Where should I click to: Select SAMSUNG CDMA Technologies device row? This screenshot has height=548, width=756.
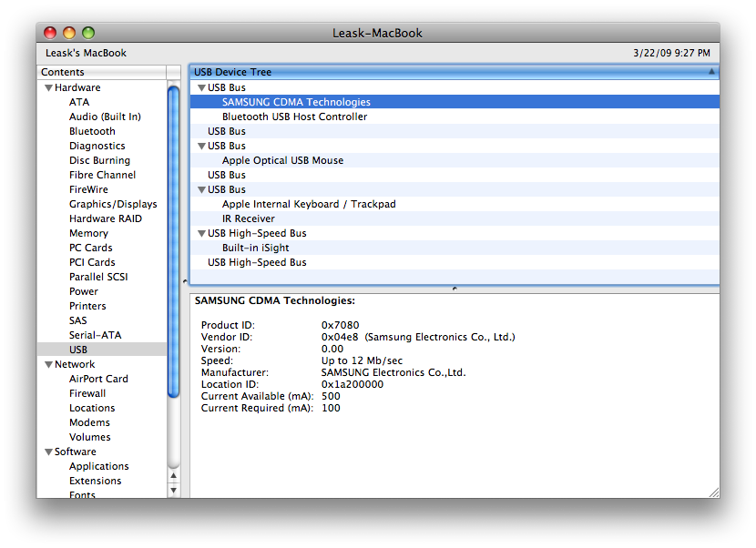click(x=455, y=102)
